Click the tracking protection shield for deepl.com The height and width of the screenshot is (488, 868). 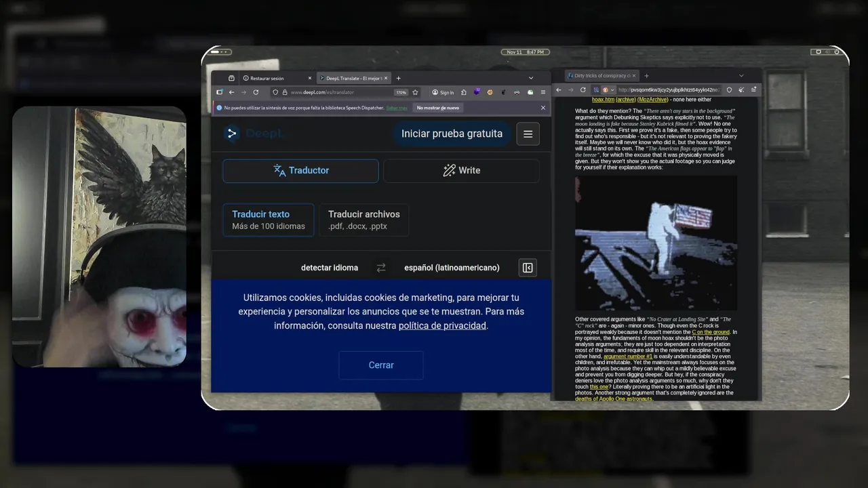coord(275,92)
